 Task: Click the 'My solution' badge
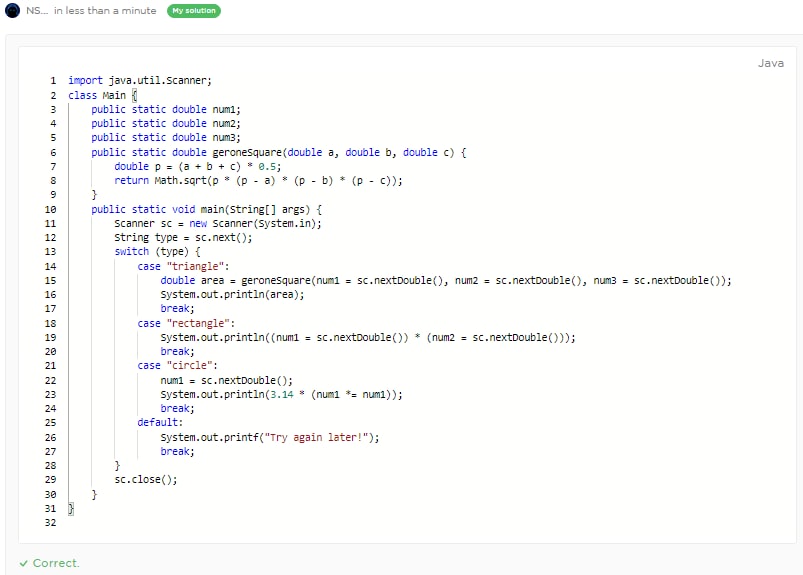pyautogui.click(x=194, y=11)
